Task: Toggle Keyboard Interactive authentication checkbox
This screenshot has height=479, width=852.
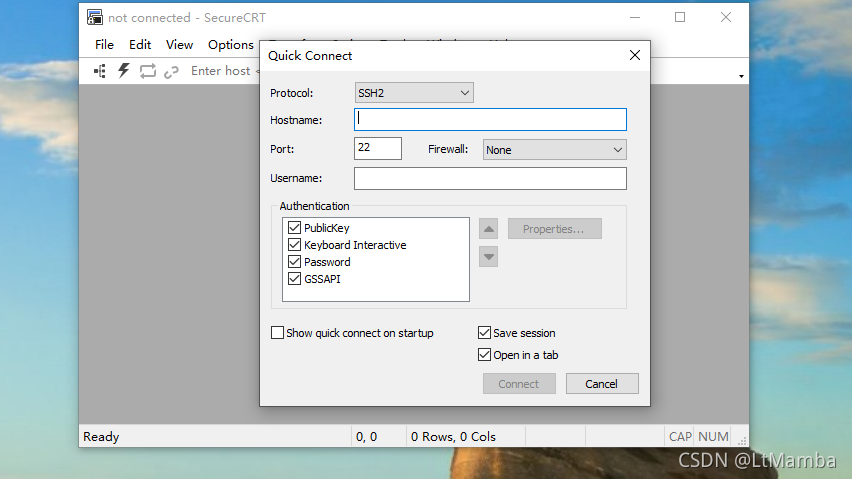Action: coord(295,244)
